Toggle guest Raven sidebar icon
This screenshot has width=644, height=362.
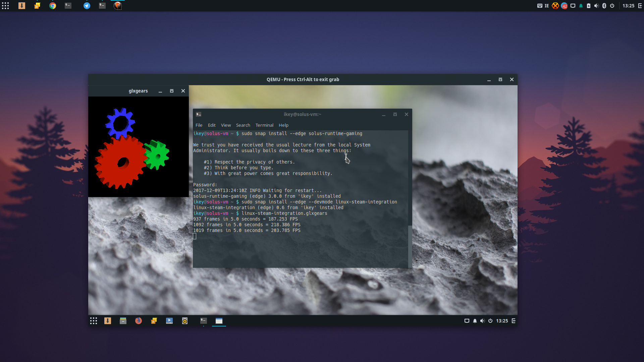click(x=514, y=321)
